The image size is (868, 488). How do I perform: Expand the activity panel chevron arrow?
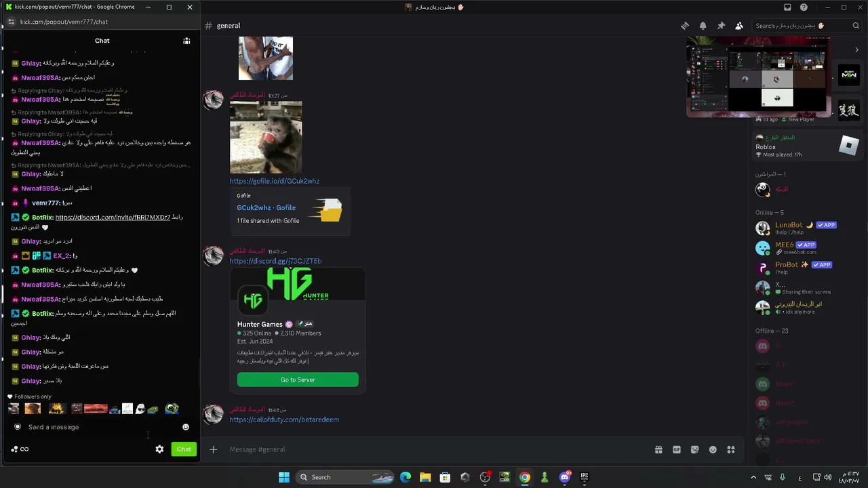(x=856, y=49)
